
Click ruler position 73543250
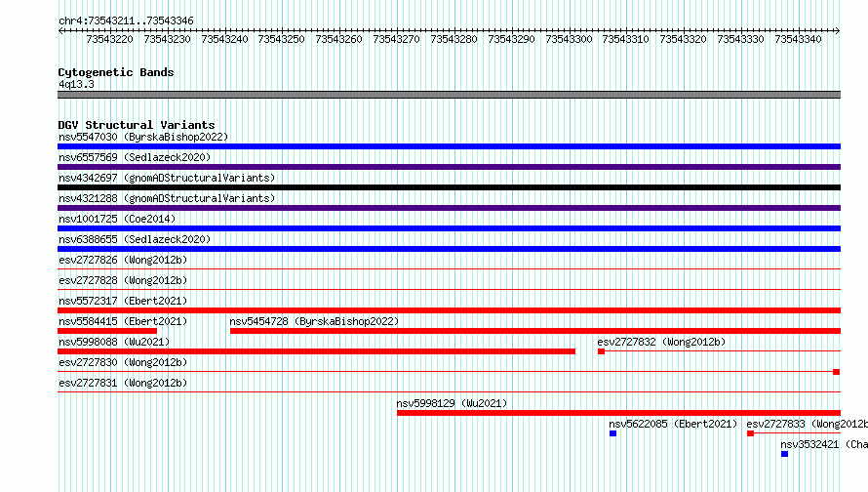[281, 39]
